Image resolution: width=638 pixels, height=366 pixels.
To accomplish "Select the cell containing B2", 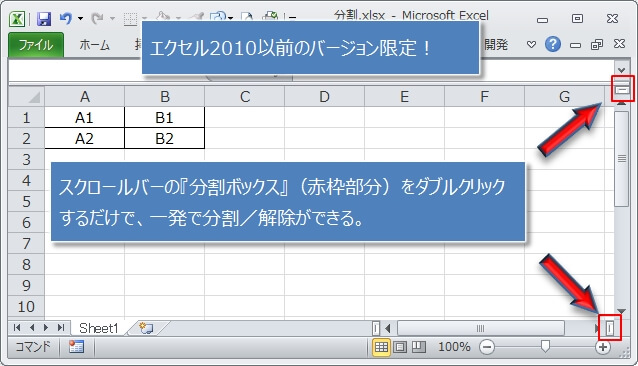I will point(164,138).
